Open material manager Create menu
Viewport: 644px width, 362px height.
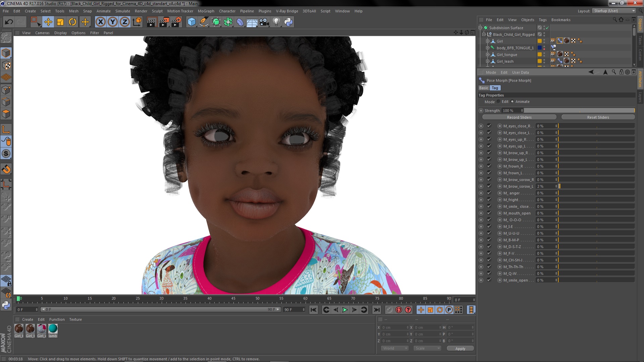28,319
